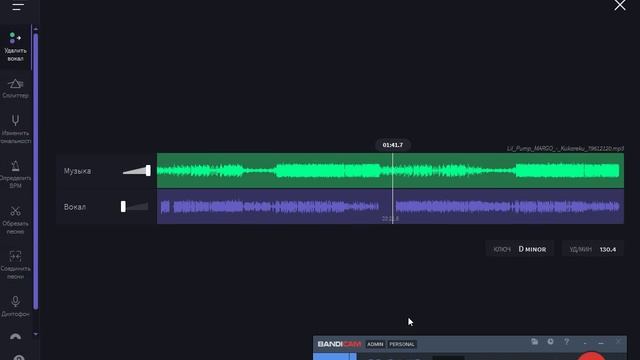Click the Bandicam logo

coord(339,344)
